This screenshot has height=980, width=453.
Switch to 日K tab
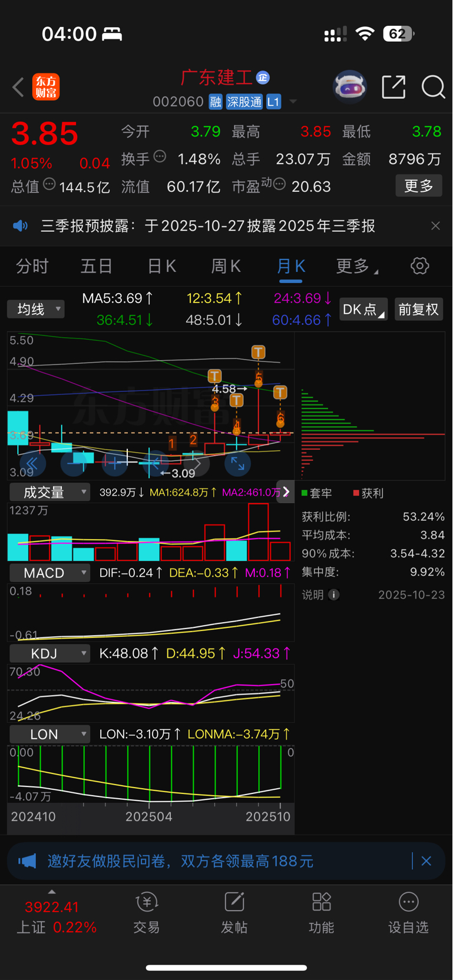point(162,266)
